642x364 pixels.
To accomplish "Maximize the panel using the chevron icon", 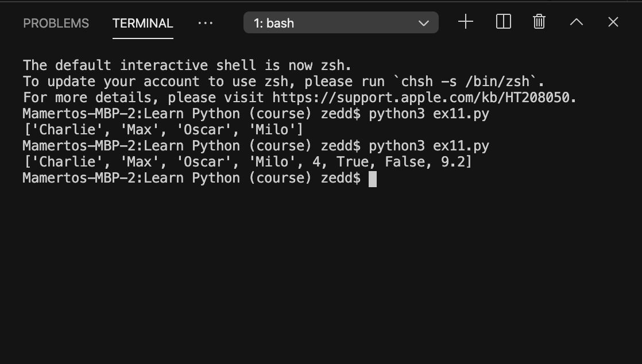I will click(576, 22).
